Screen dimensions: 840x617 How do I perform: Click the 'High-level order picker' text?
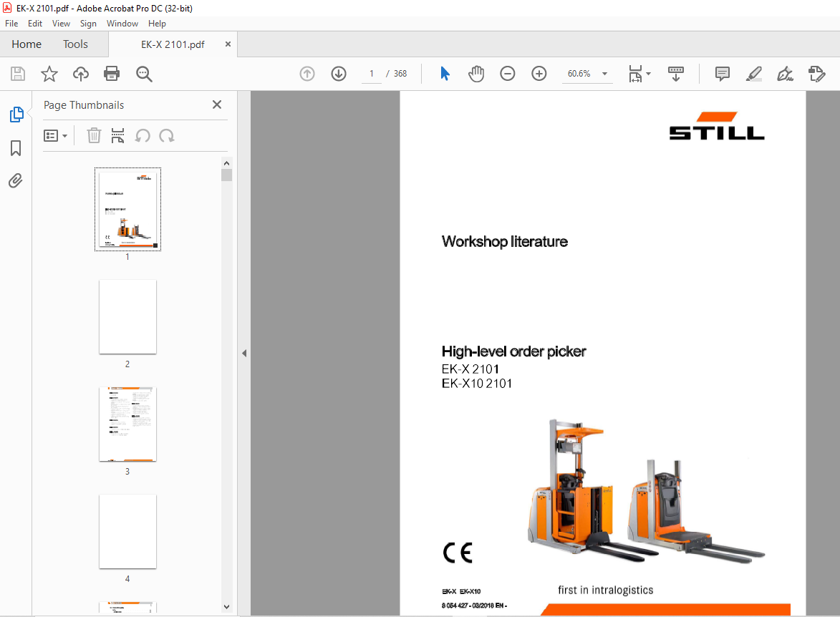[x=513, y=351]
